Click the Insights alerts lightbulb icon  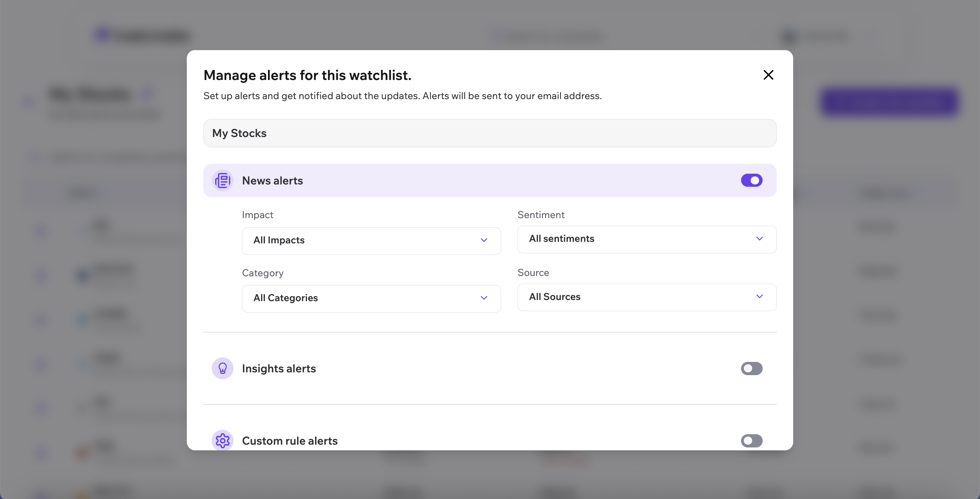click(222, 369)
